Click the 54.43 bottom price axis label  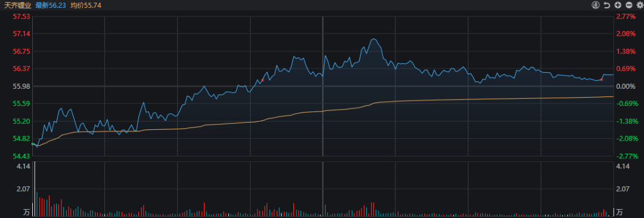tap(21, 156)
